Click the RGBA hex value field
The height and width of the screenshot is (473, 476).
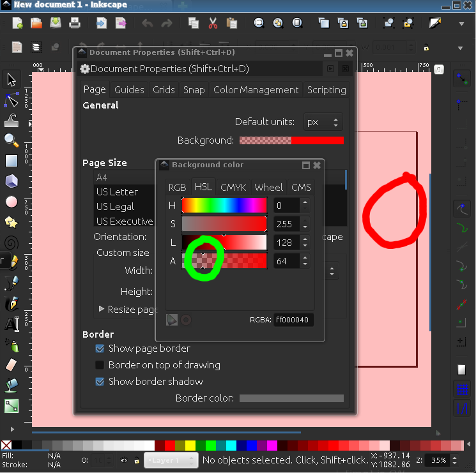(x=293, y=320)
